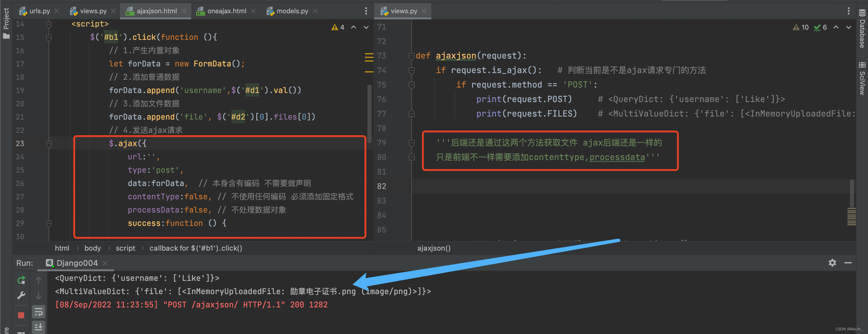Collapse the success function fold at line 29
This screenshot has height=334, width=868.
49,223
